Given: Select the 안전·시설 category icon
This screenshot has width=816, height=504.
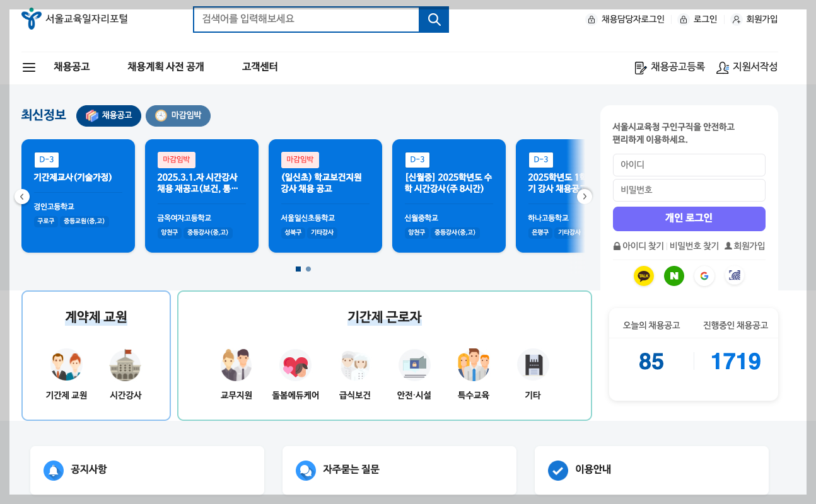Looking at the screenshot, I should click(x=414, y=365).
